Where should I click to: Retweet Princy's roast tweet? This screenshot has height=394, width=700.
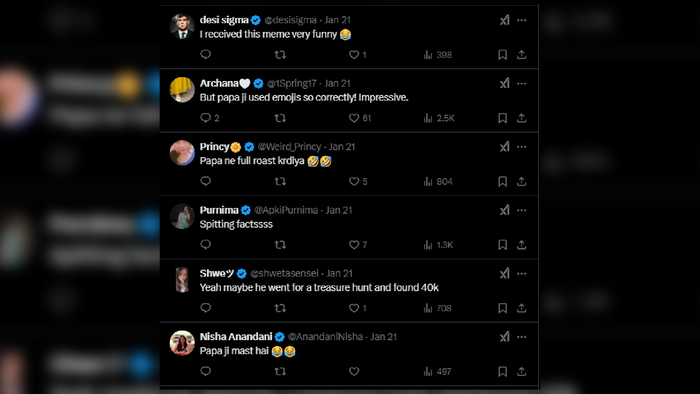click(x=280, y=181)
